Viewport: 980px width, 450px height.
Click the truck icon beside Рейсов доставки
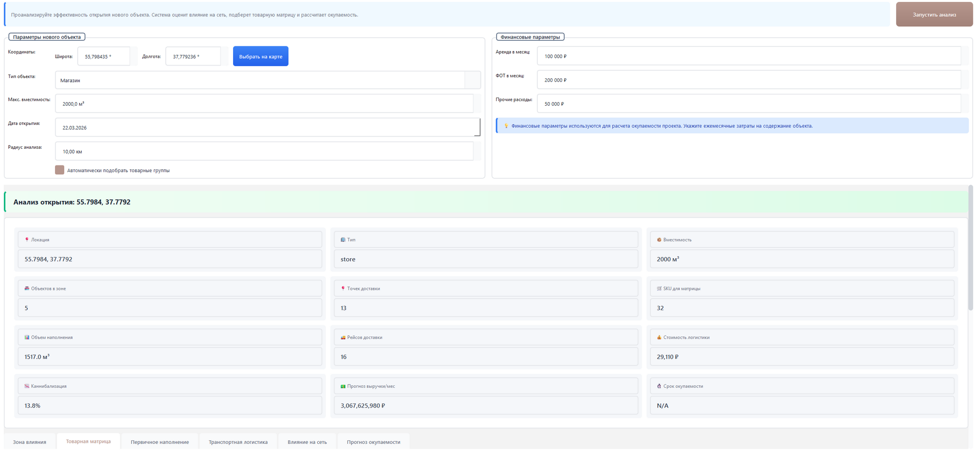click(343, 337)
